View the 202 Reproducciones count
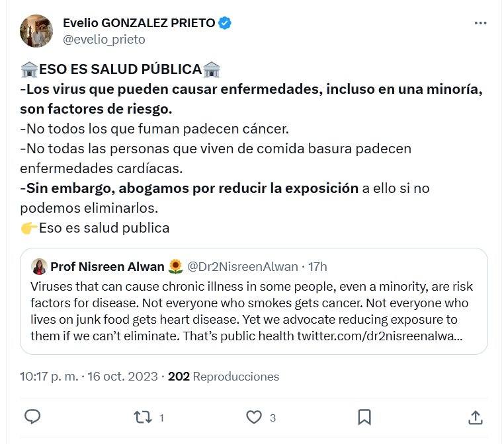The height and width of the screenshot is (444, 504). point(224,377)
